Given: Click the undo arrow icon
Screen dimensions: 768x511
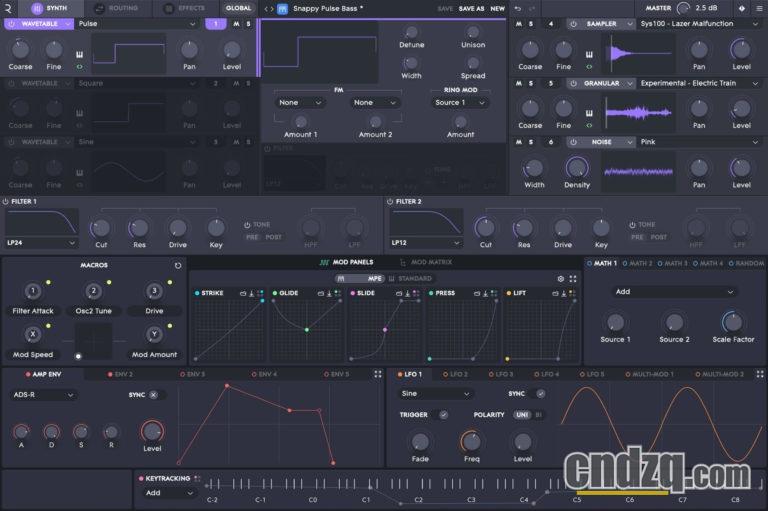Looking at the screenshot, I should pyautogui.click(x=518, y=8).
